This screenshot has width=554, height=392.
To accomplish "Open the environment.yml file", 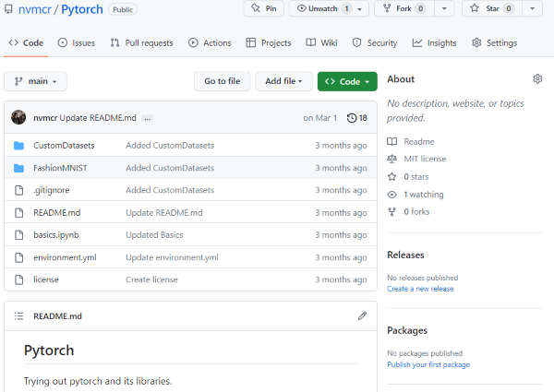I will [65, 257].
